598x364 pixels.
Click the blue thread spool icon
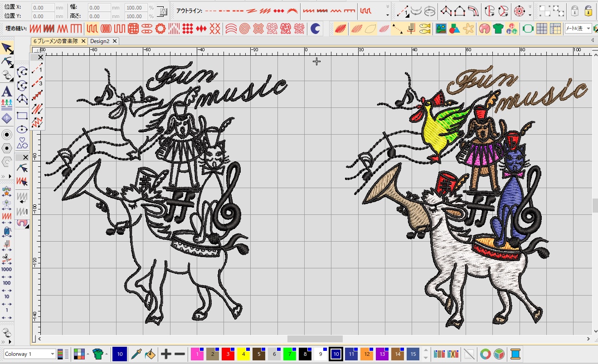click(x=515, y=354)
